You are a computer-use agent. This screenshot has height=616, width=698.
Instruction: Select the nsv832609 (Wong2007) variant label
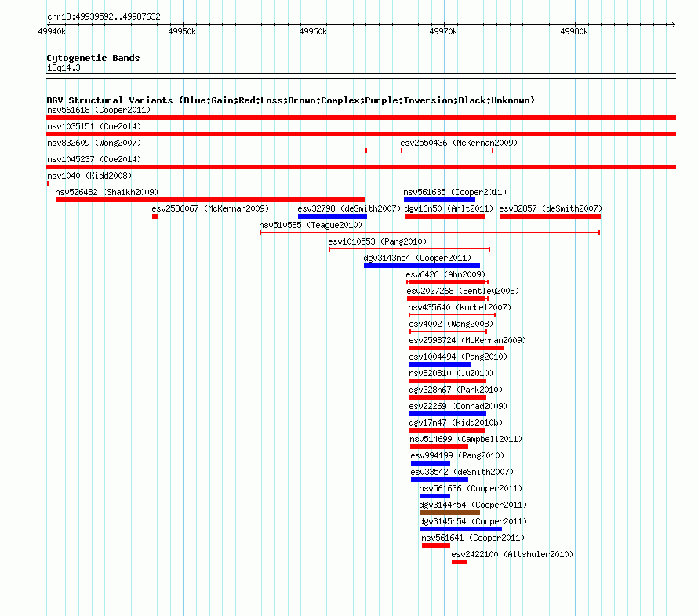coord(94,143)
